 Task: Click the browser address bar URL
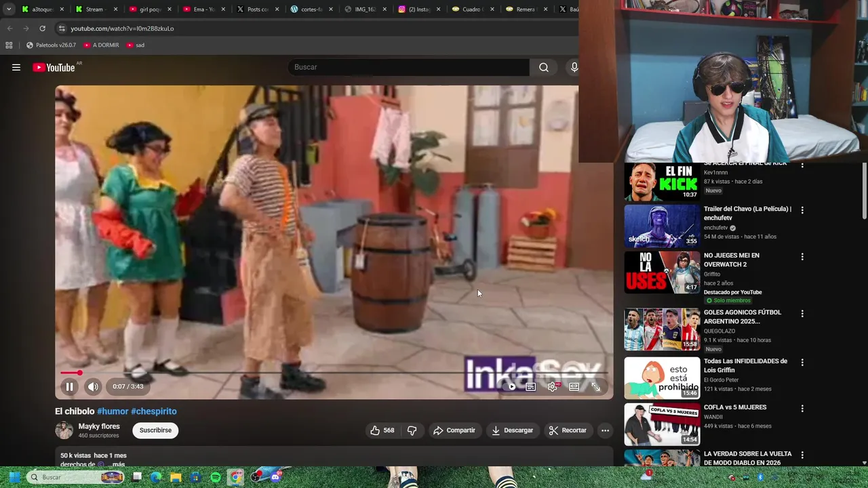point(122,28)
